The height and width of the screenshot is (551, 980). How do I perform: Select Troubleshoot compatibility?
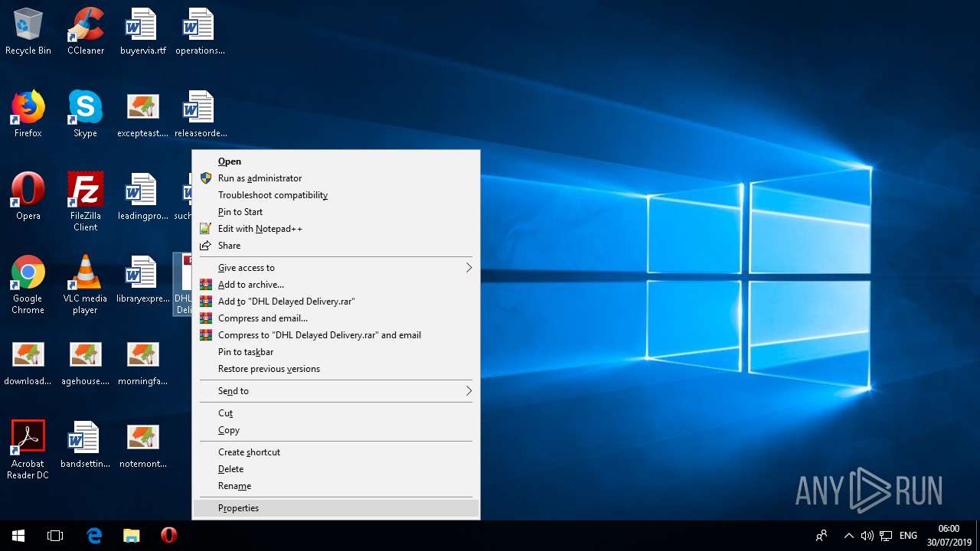335,195
